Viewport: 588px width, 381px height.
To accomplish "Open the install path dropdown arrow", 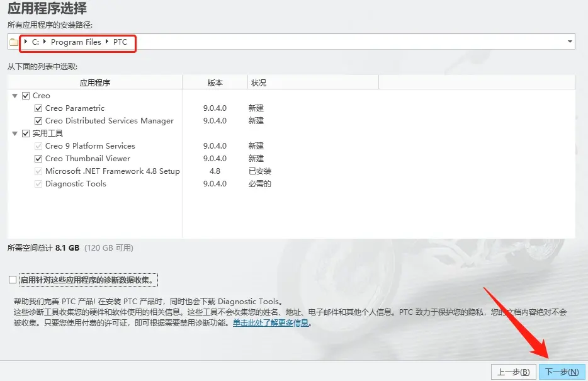I will pos(570,42).
